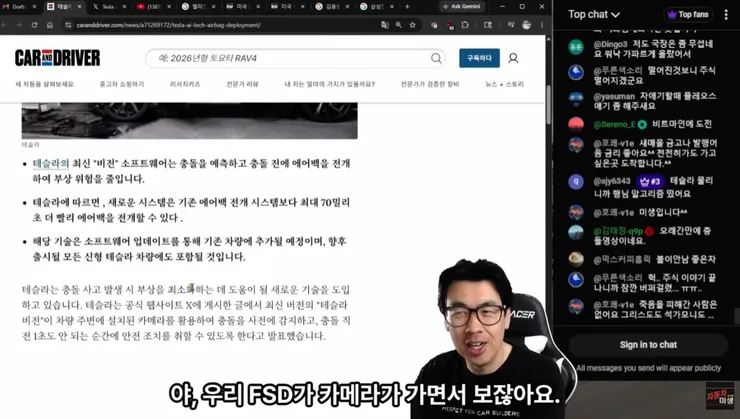This screenshot has width=740, height=419.
Task: Click the blue 구독하다 subscribe button
Action: click(x=479, y=58)
